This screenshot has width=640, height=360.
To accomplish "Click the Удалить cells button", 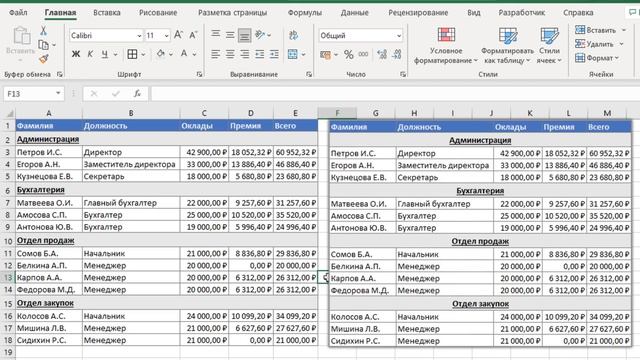I will (594, 44).
